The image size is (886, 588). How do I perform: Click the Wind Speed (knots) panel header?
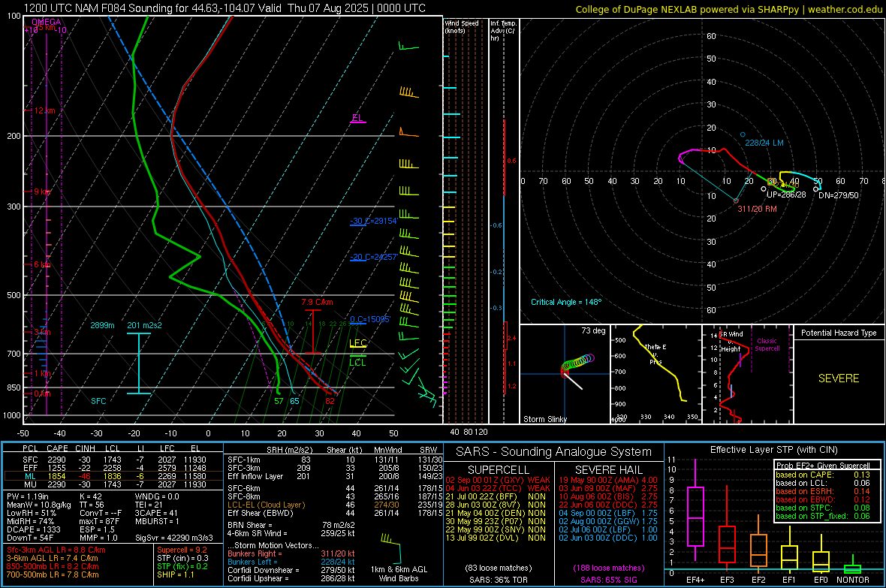(462, 26)
